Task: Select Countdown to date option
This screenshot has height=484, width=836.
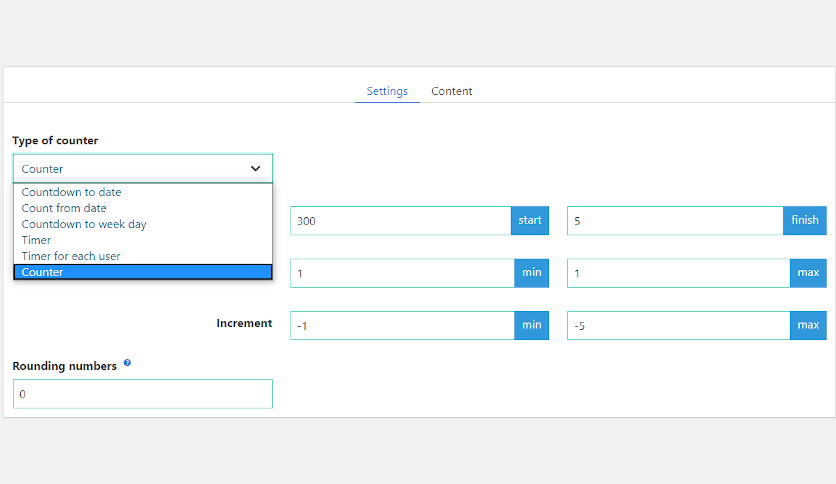Action: click(x=71, y=192)
